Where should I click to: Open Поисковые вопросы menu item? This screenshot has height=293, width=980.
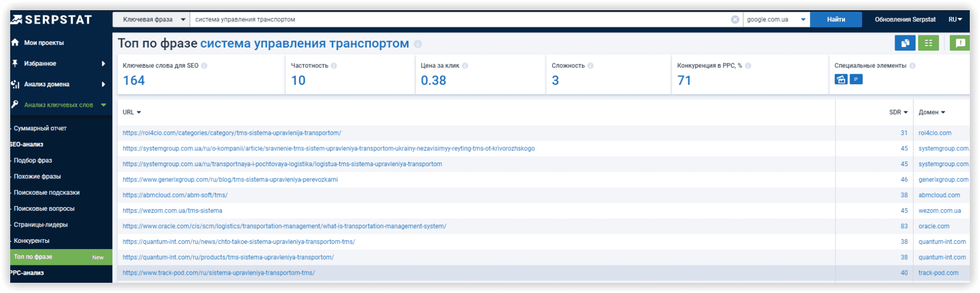(x=44, y=209)
